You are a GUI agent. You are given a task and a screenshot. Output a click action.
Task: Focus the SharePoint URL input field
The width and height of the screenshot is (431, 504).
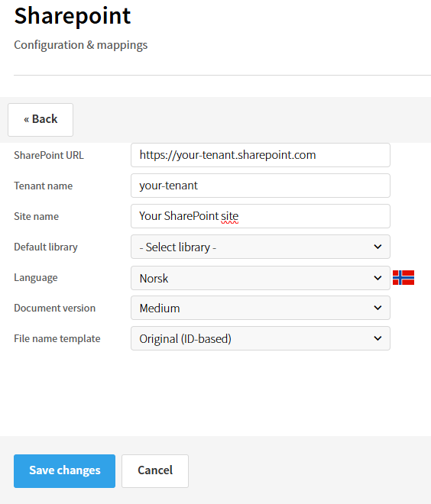click(261, 155)
